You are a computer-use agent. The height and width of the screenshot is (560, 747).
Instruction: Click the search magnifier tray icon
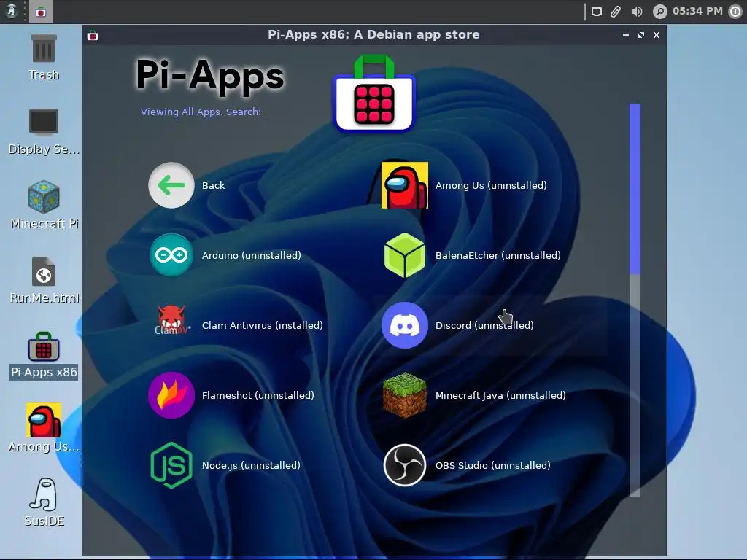click(x=659, y=12)
